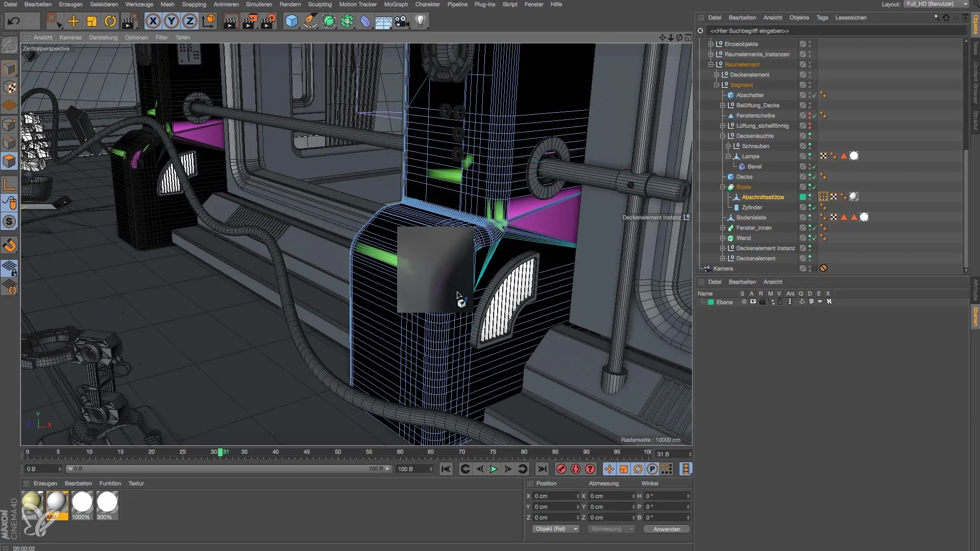Open the Sculpting menu
This screenshot has width=980, height=551.
[x=320, y=4]
